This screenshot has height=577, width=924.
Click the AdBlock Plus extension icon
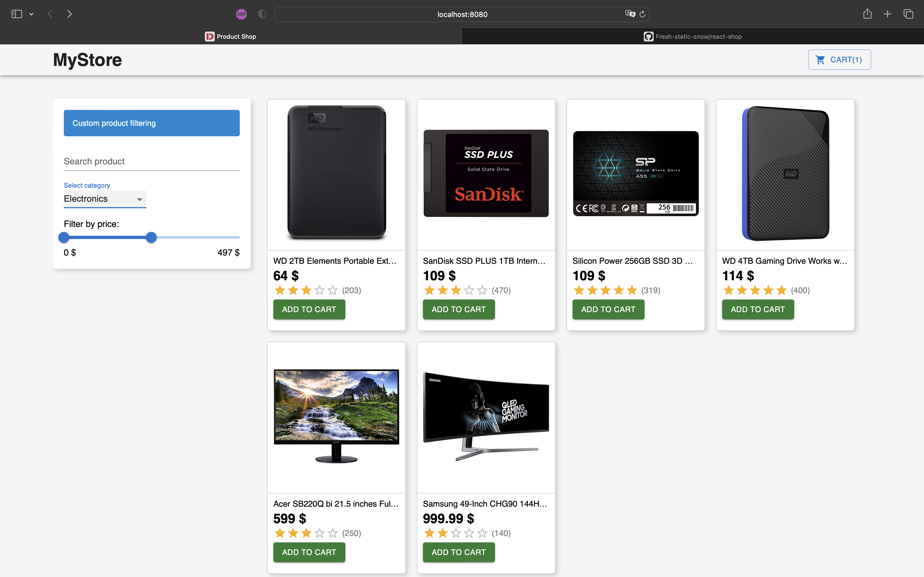click(241, 14)
